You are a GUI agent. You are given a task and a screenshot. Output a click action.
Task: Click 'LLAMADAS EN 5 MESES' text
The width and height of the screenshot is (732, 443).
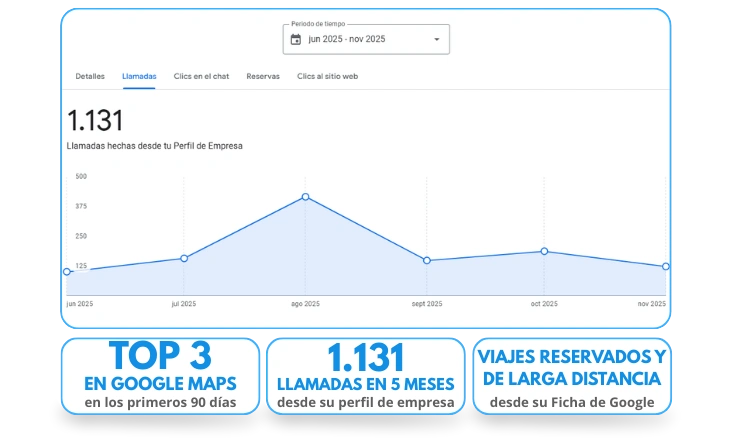tap(366, 384)
